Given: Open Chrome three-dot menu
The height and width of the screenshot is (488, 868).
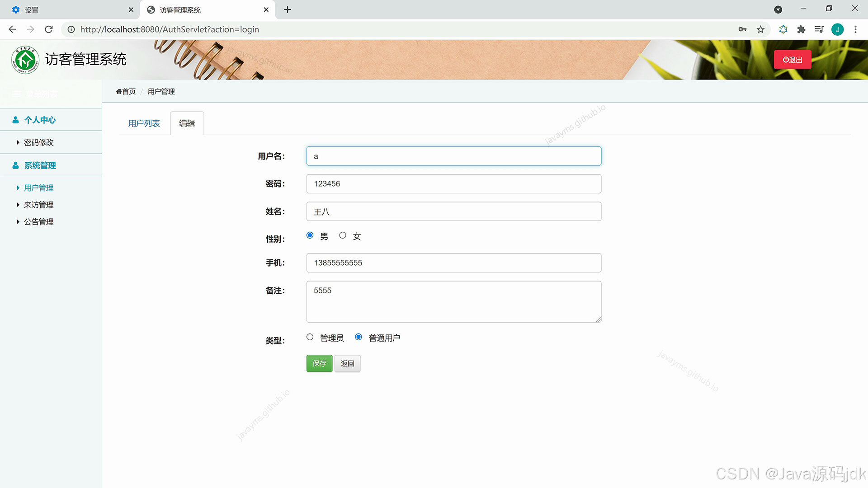Looking at the screenshot, I should 855,29.
